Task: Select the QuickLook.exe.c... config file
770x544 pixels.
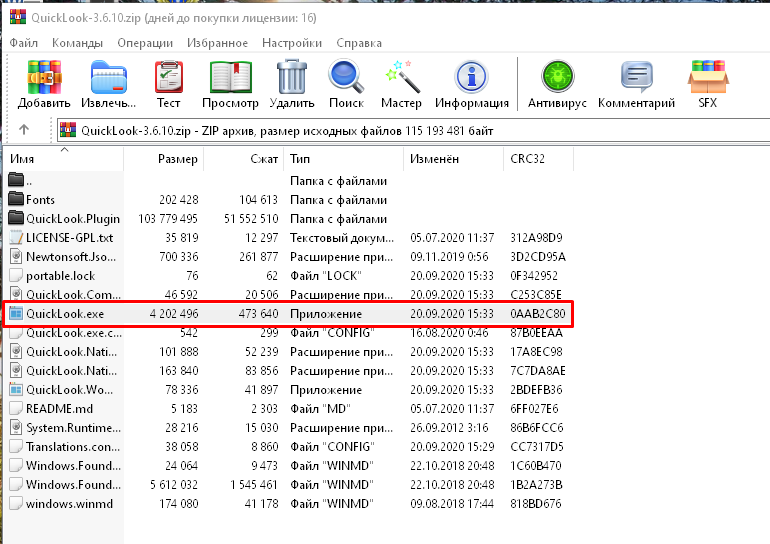Action: pyautogui.click(x=74, y=333)
